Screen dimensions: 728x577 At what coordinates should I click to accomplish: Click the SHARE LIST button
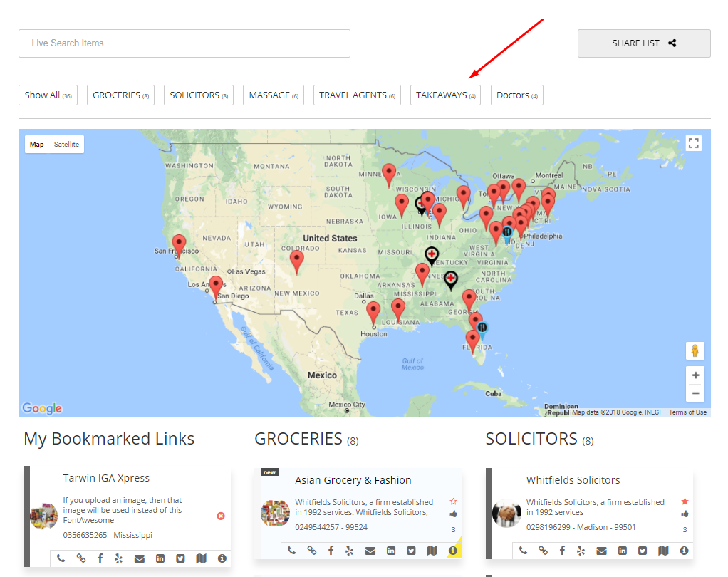pyautogui.click(x=644, y=43)
